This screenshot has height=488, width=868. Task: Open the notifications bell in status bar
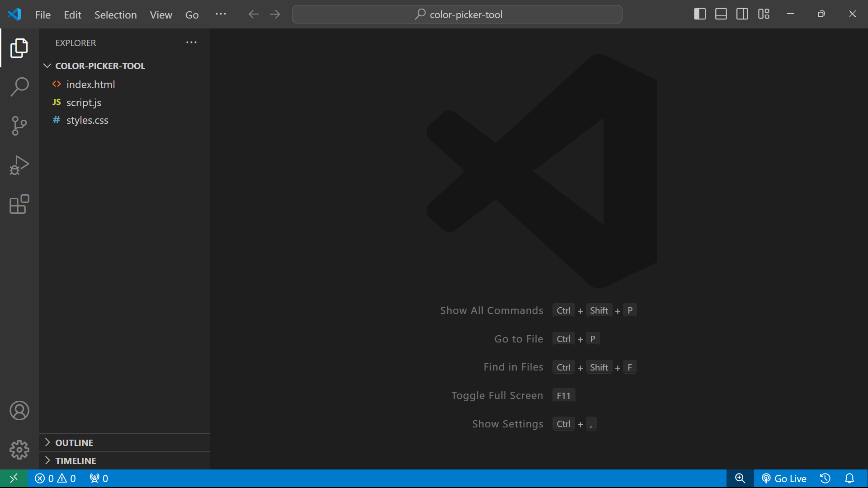(x=849, y=478)
